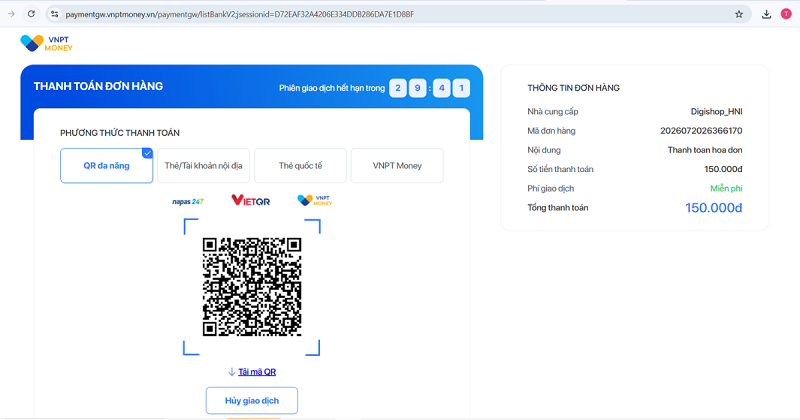Click the Nhà cung cấp label

pyautogui.click(x=553, y=111)
